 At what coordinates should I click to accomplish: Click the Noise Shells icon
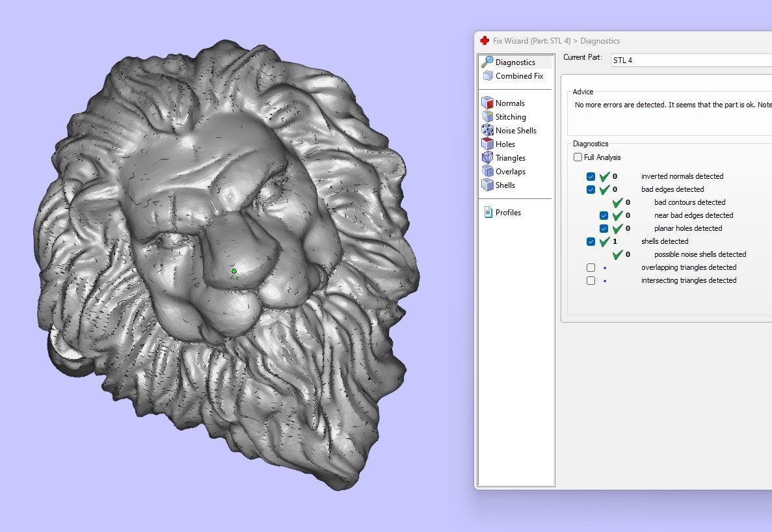coord(487,130)
